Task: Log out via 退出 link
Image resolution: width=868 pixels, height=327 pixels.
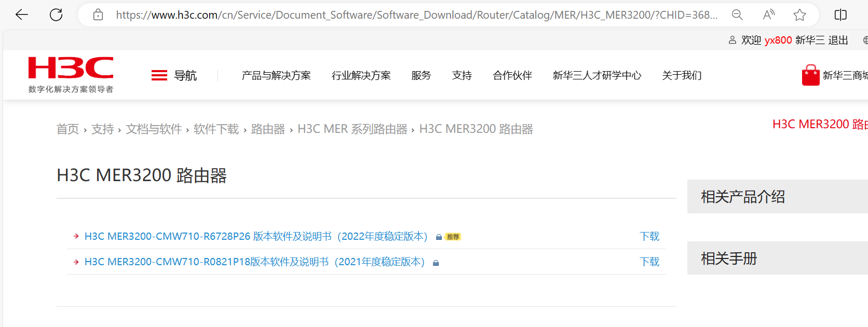Action: (x=838, y=40)
